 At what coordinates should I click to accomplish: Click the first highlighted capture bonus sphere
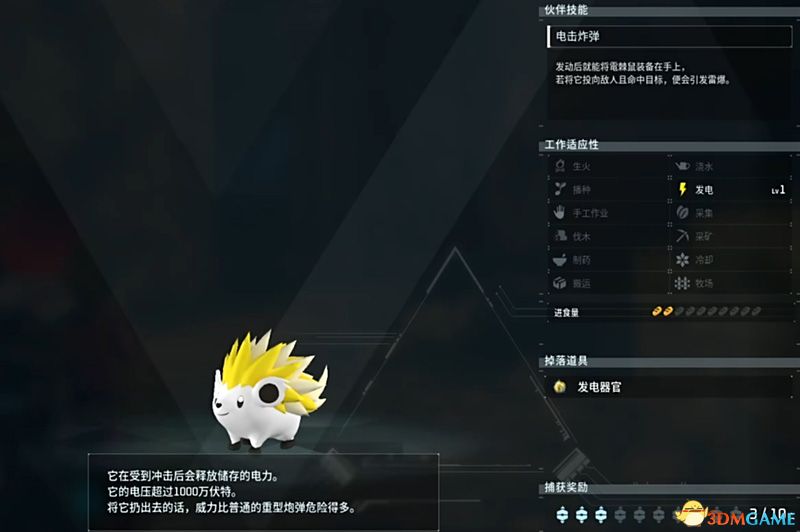point(562,515)
